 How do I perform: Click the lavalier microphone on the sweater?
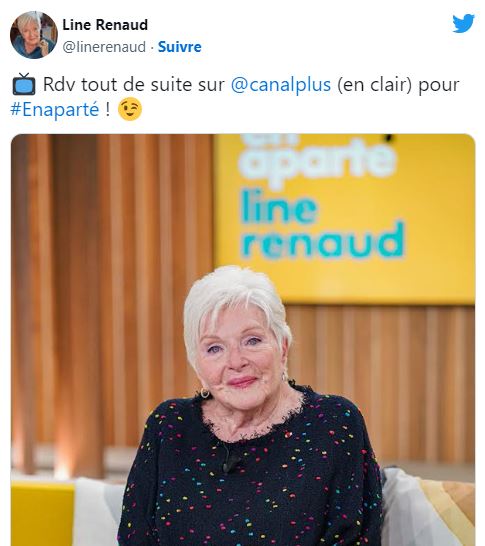(x=230, y=460)
